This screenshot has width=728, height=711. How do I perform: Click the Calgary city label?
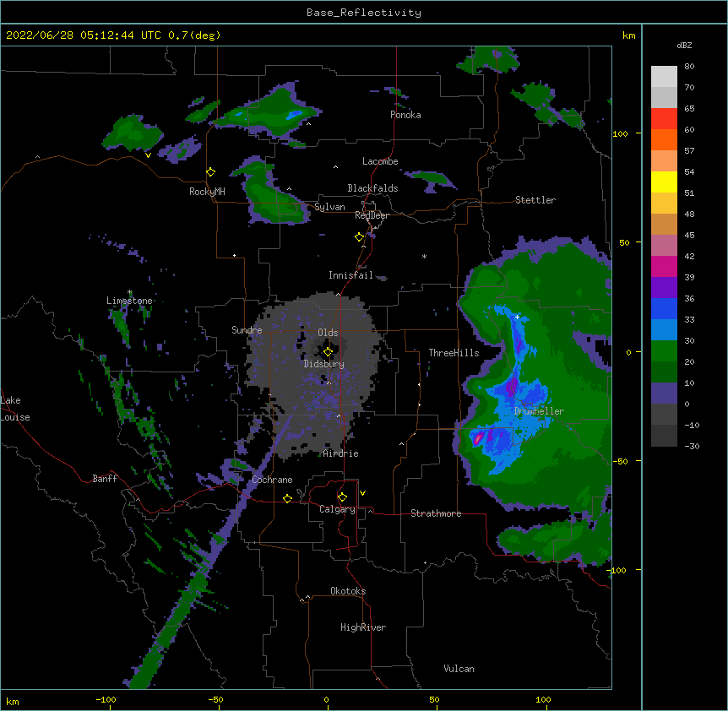(x=337, y=509)
